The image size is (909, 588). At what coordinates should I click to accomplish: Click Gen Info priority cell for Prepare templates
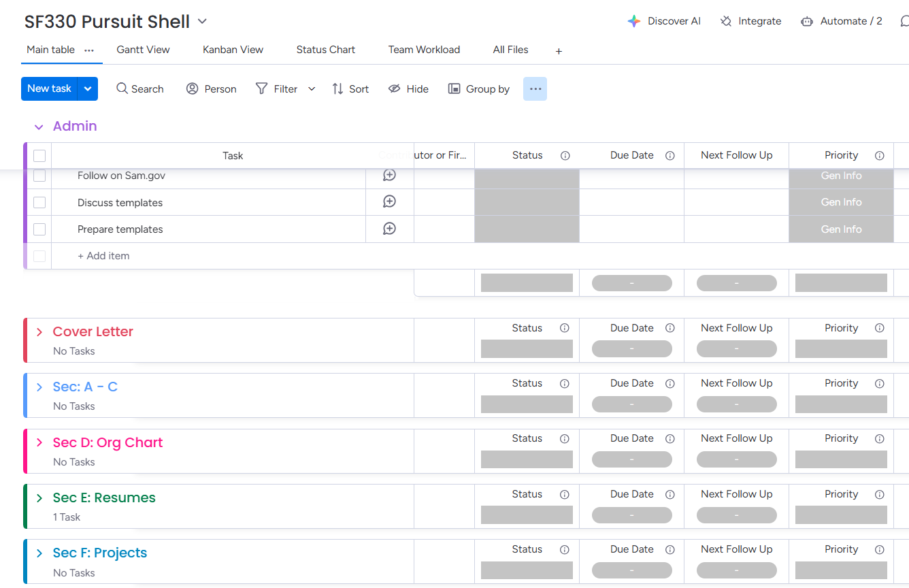coord(841,229)
